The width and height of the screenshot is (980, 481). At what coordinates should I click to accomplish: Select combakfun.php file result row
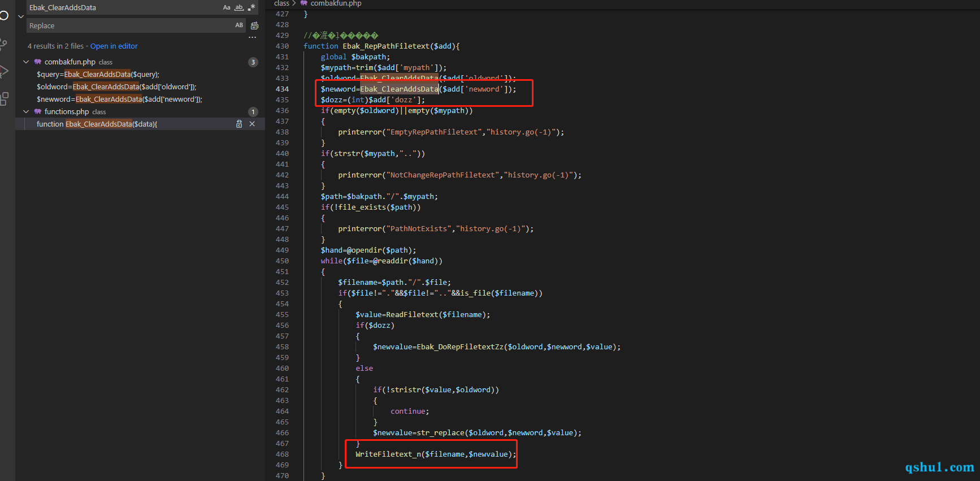(140, 62)
